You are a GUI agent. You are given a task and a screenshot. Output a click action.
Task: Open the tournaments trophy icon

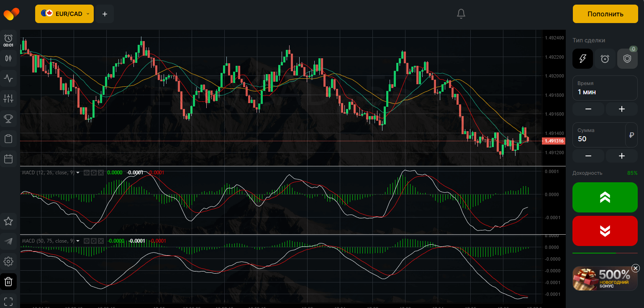[x=8, y=119]
